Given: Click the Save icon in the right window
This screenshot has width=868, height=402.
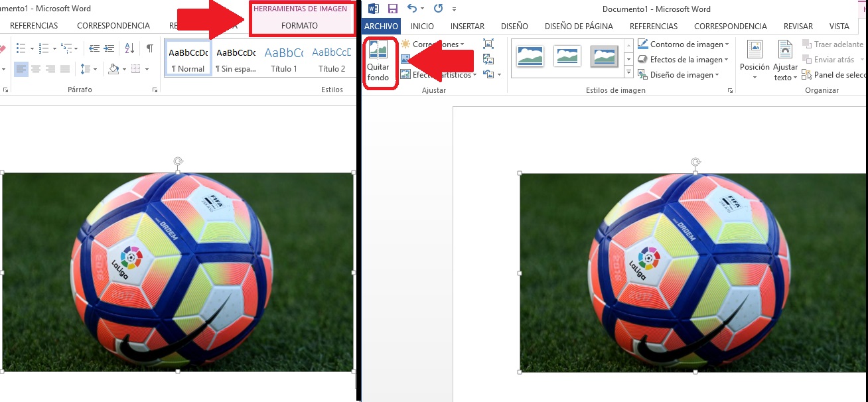Looking at the screenshot, I should click(392, 9).
